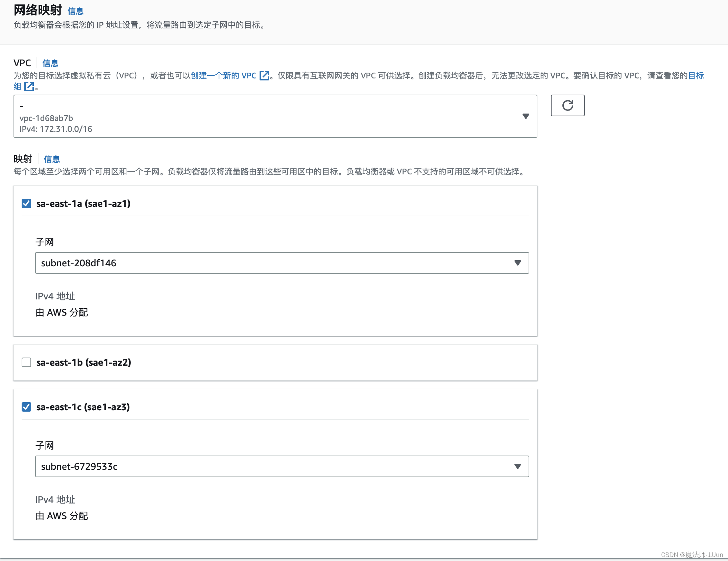Image resolution: width=728 pixels, height=561 pixels.
Task: Click the sa-east-1c (sae1-az3) zone label
Action: tap(83, 407)
